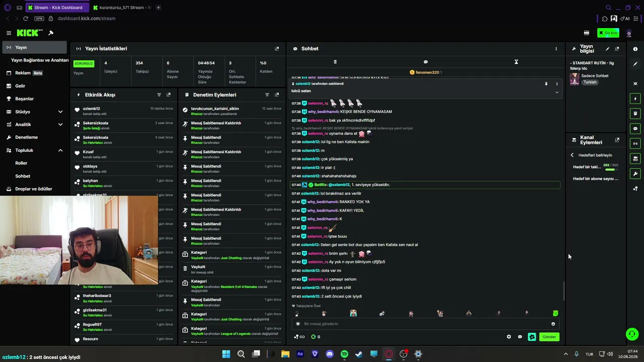This screenshot has width=644, height=362.
Task: Collapse the pinned message chevron
Action: [556, 92]
